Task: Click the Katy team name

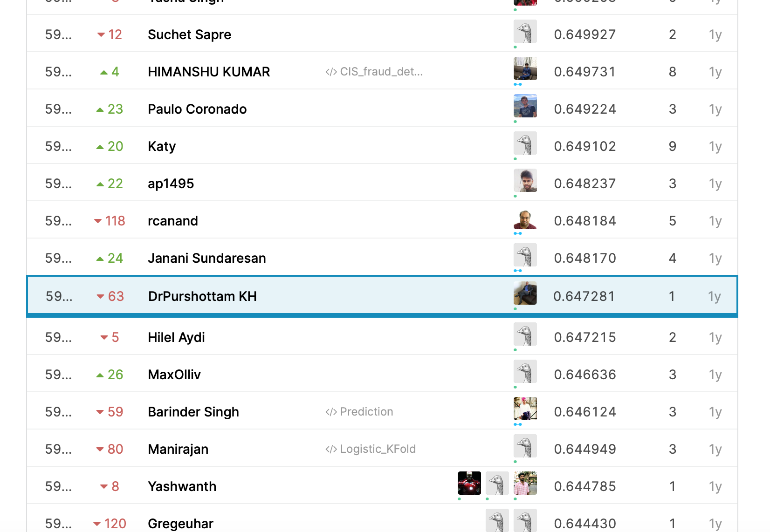Action: coord(162,146)
